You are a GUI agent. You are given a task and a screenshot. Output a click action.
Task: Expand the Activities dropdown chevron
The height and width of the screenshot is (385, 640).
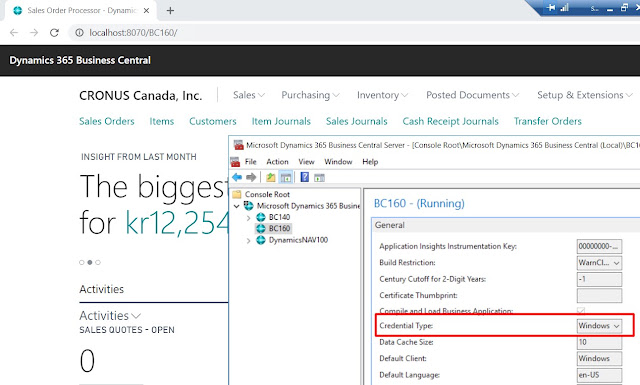pos(136,316)
